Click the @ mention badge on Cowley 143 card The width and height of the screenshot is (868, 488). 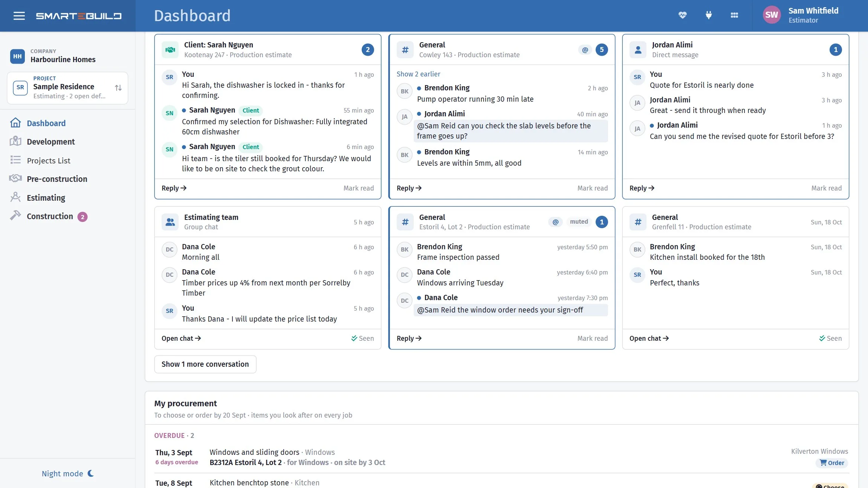point(585,50)
